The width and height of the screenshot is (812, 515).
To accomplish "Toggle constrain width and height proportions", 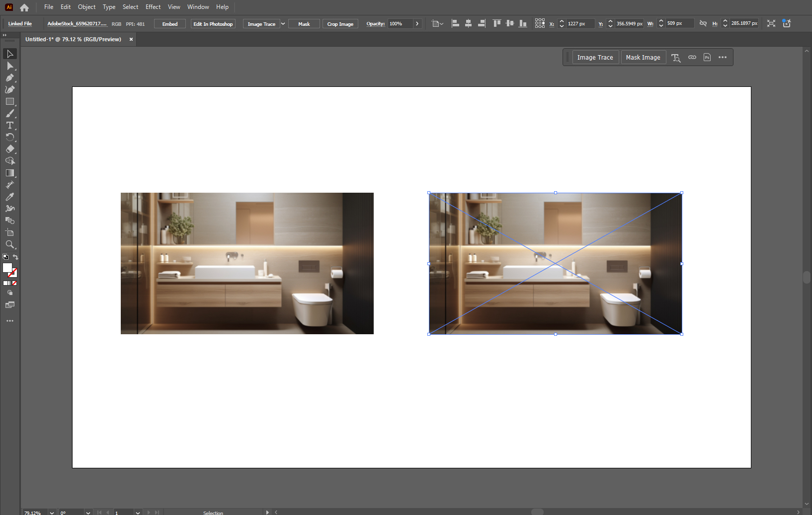I will pyautogui.click(x=703, y=23).
